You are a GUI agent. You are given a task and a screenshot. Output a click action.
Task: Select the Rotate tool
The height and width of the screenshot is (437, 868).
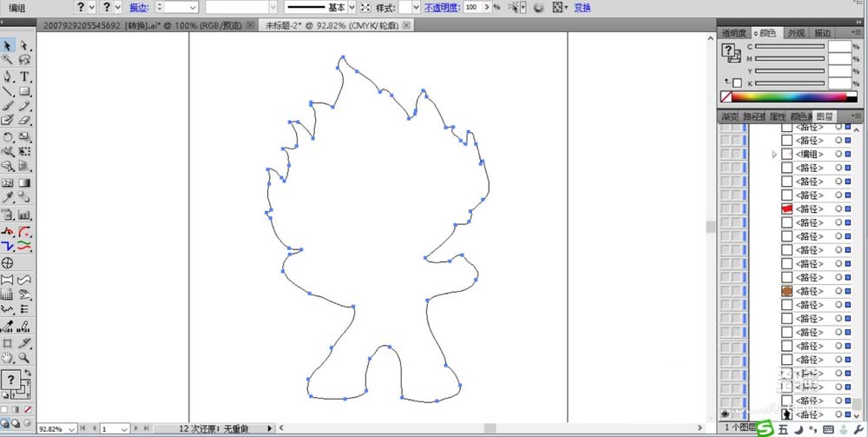tap(8, 136)
